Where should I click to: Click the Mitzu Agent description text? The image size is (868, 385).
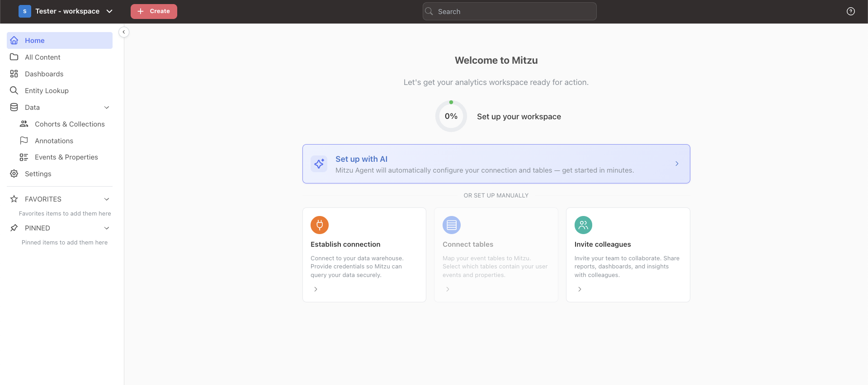pos(485,170)
